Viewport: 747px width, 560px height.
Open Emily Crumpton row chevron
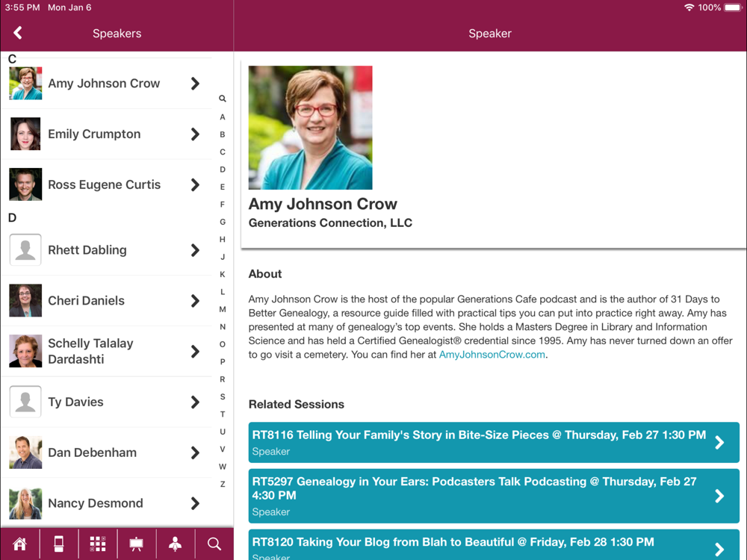(x=195, y=134)
